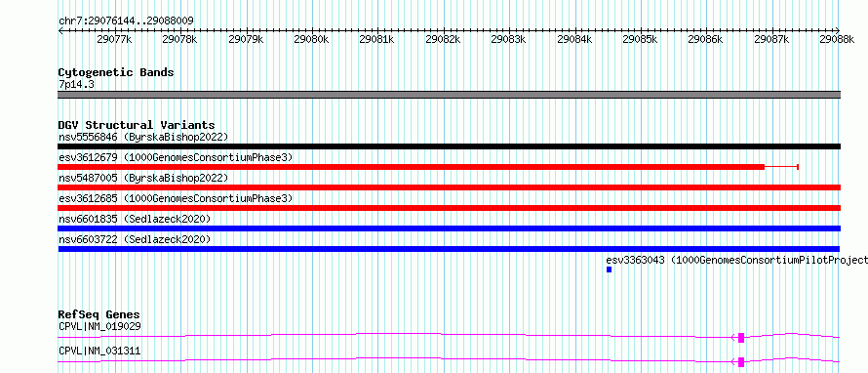Select the RefSeq Genes track title
868x373 pixels.
99,314
